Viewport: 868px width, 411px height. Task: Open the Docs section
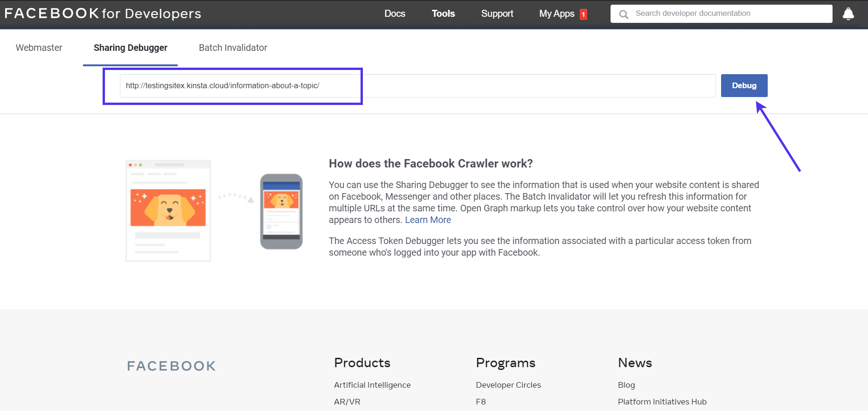(395, 14)
